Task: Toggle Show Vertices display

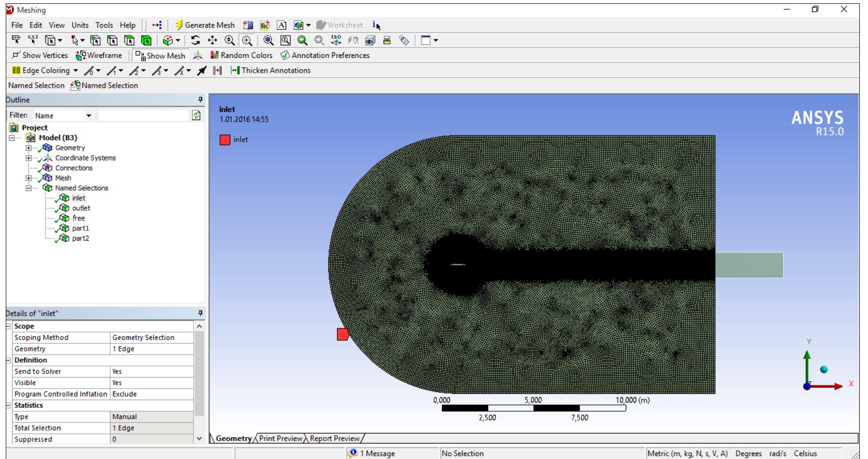Action: 39,55
